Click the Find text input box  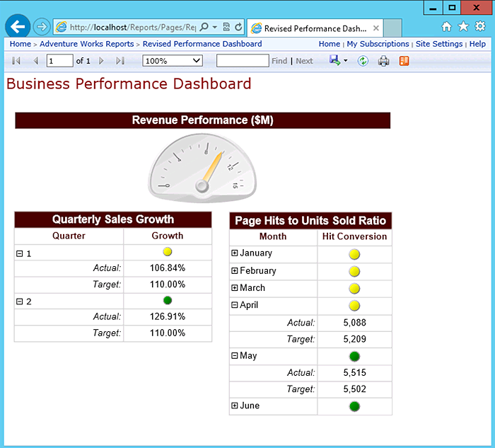click(x=243, y=61)
